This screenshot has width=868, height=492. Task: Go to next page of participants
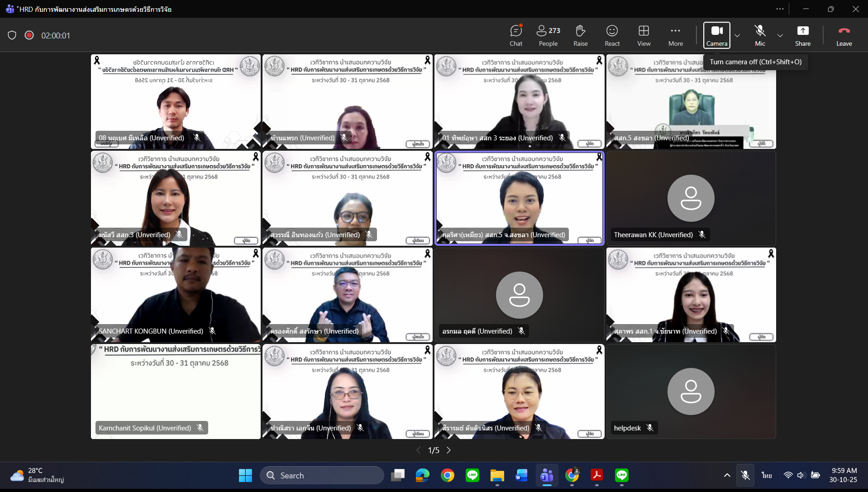point(448,450)
